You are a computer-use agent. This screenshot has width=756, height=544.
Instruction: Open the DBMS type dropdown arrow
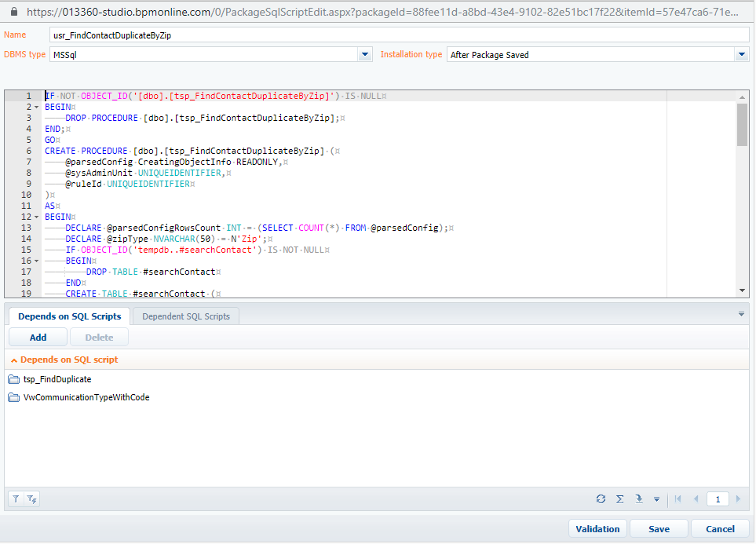(x=365, y=54)
